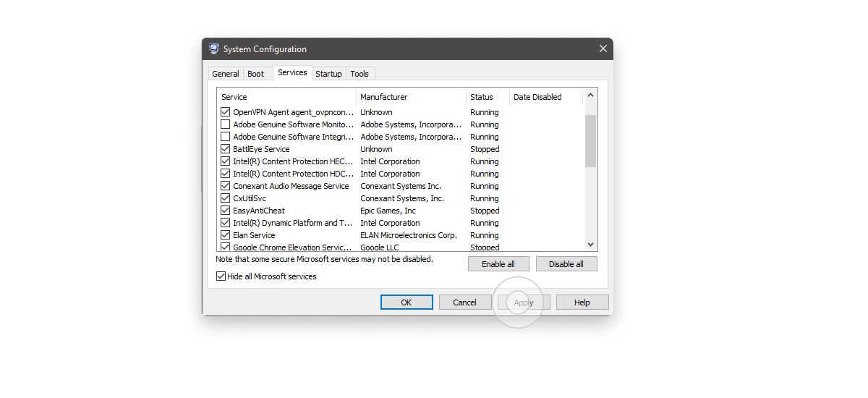Image resolution: width=868 pixels, height=398 pixels.
Task: Click the System Configuration title bar icon
Action: click(x=214, y=49)
